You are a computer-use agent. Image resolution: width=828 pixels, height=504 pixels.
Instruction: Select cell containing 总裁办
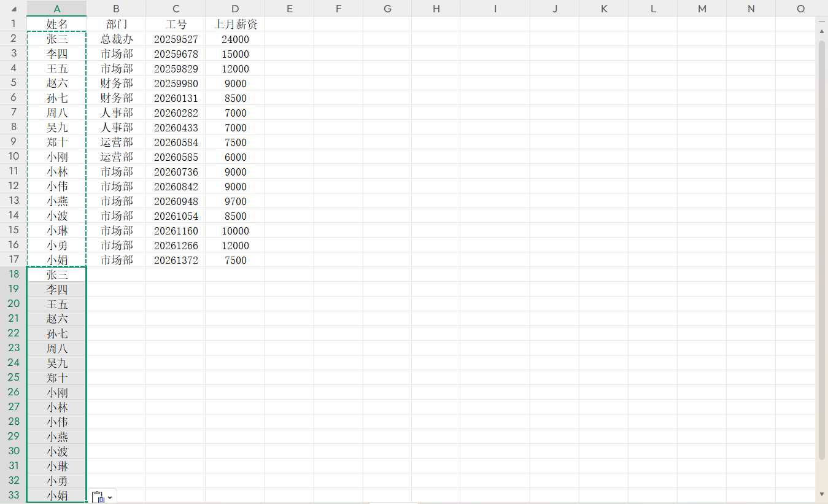pyautogui.click(x=116, y=39)
